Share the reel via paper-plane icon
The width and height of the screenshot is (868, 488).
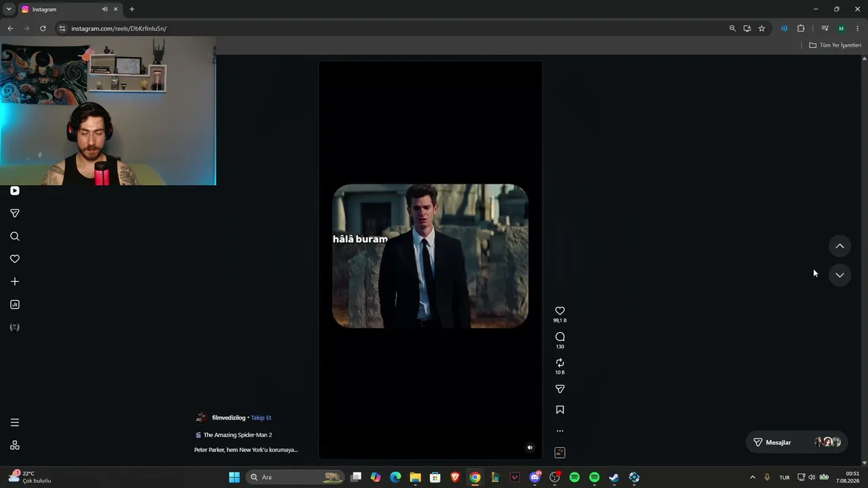[560, 389]
